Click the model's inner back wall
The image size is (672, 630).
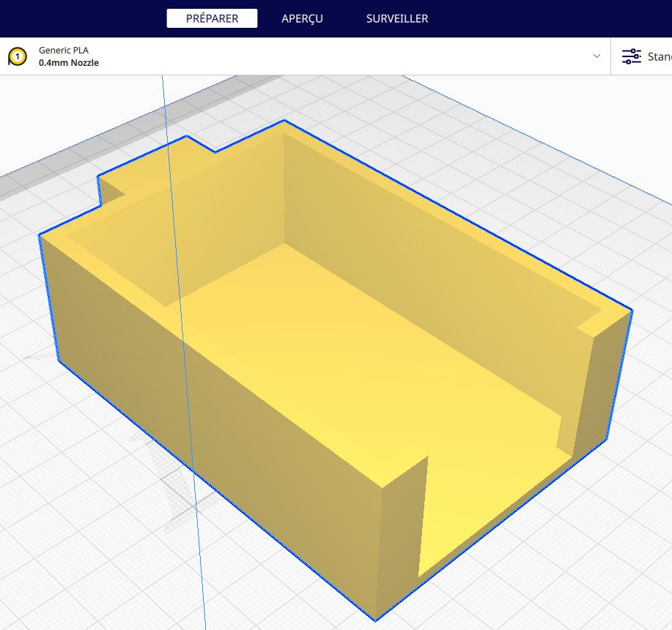click(x=429, y=257)
